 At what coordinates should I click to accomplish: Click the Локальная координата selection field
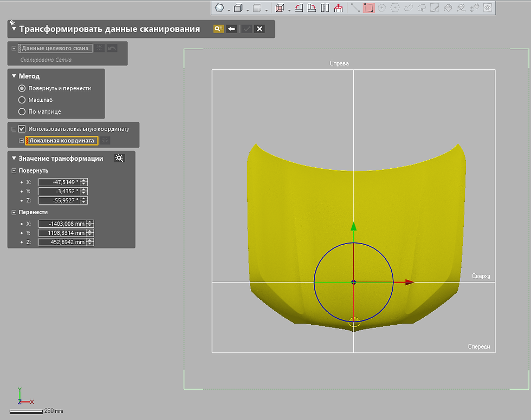pyautogui.click(x=62, y=141)
